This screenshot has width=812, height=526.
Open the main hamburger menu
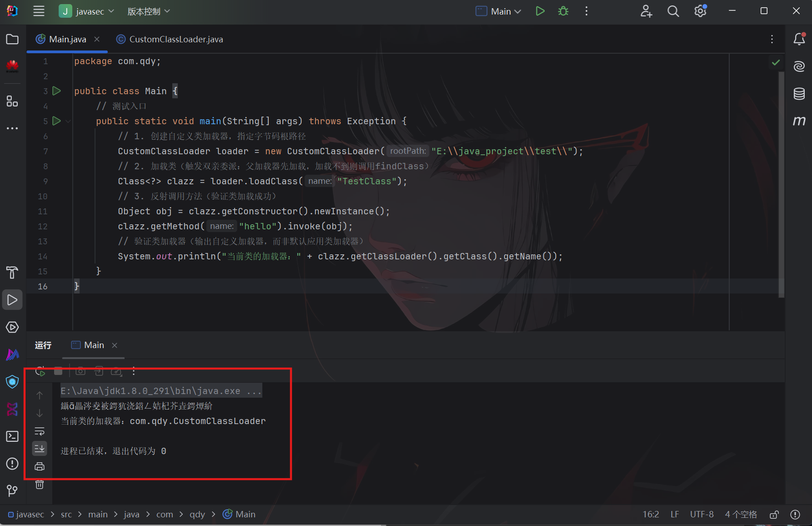coord(39,11)
